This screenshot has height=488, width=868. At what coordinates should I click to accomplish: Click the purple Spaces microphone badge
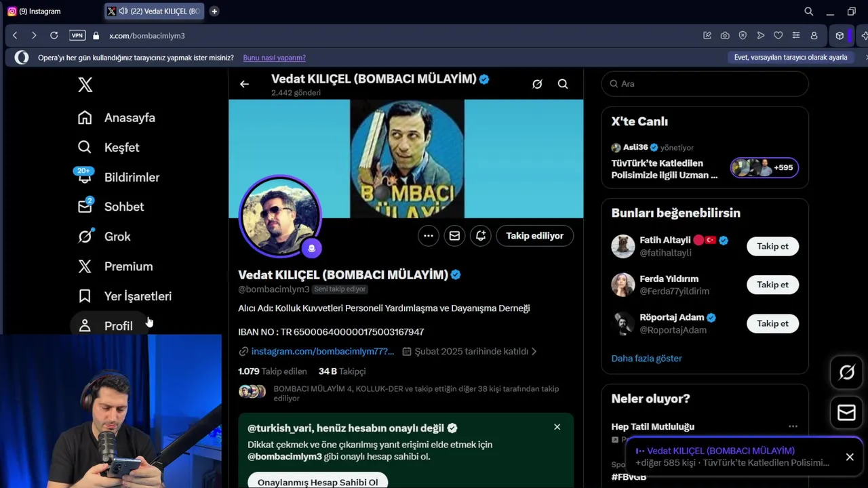pyautogui.click(x=312, y=248)
